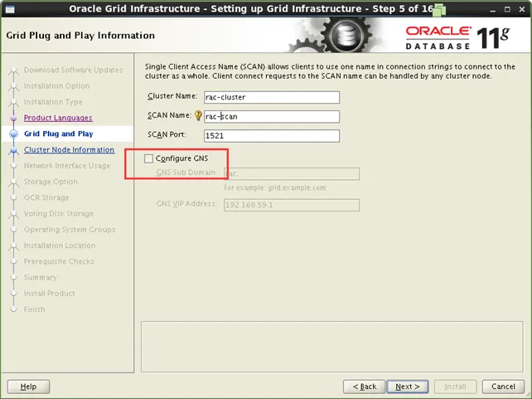Enable the Configure GNS checkbox
Viewport: 532px width, 399px height.
pyautogui.click(x=148, y=158)
